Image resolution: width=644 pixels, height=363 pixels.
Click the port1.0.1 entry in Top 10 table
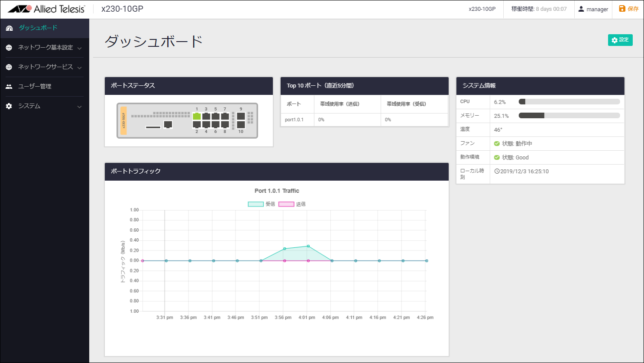[x=294, y=120]
